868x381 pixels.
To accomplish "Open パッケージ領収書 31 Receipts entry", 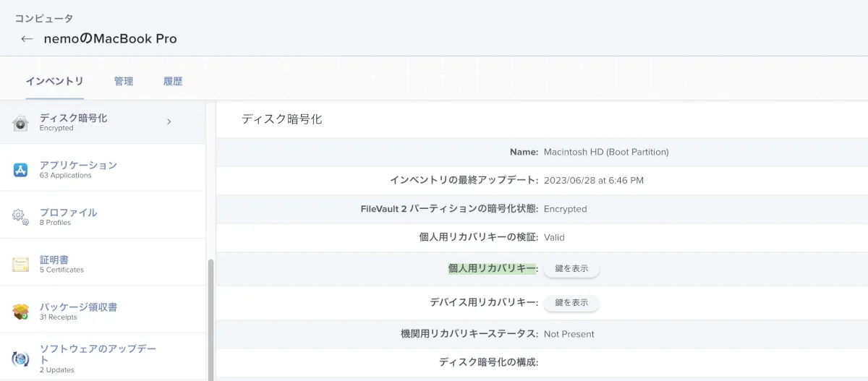I will [78, 311].
